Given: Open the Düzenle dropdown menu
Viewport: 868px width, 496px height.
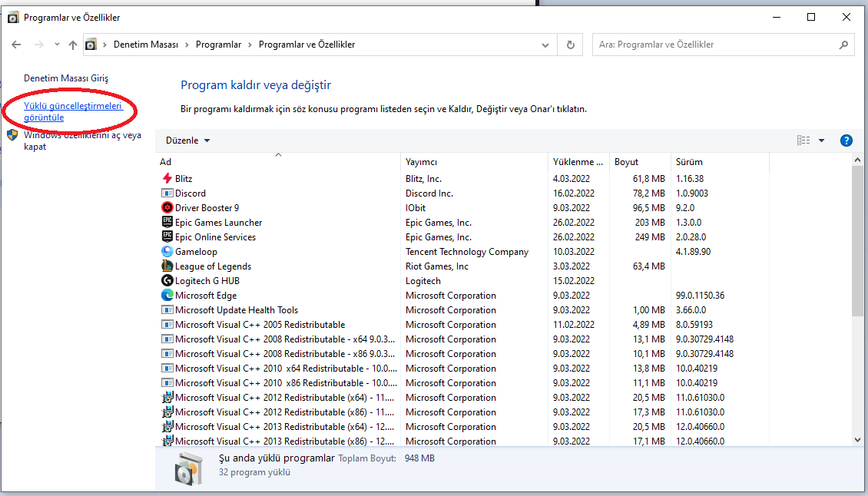Looking at the screenshot, I should click(x=187, y=141).
